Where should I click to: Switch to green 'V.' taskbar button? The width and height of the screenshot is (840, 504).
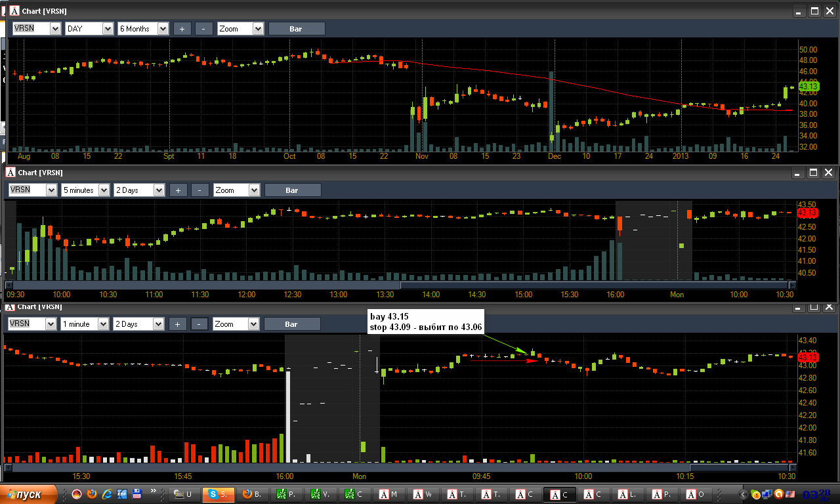click(320, 494)
